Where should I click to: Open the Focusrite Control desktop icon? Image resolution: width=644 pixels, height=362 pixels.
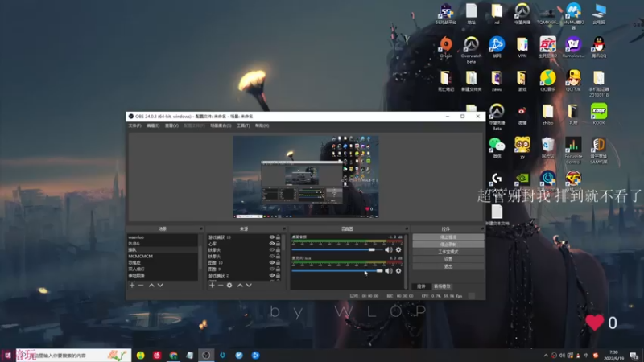click(x=573, y=150)
